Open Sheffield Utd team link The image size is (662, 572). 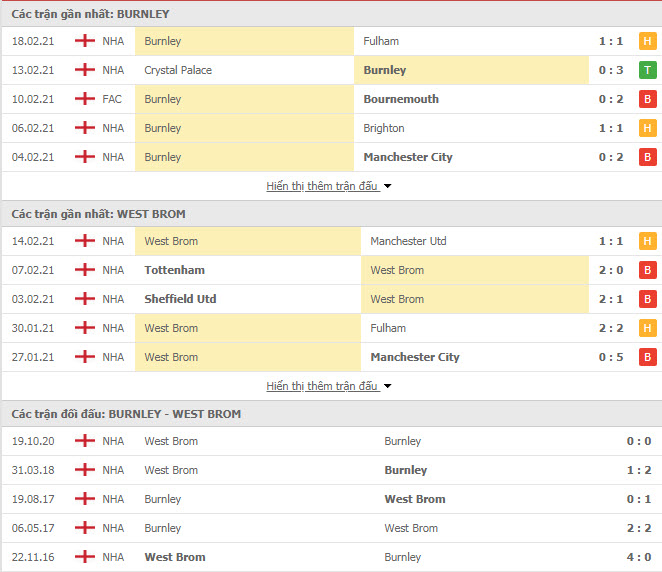[180, 299]
